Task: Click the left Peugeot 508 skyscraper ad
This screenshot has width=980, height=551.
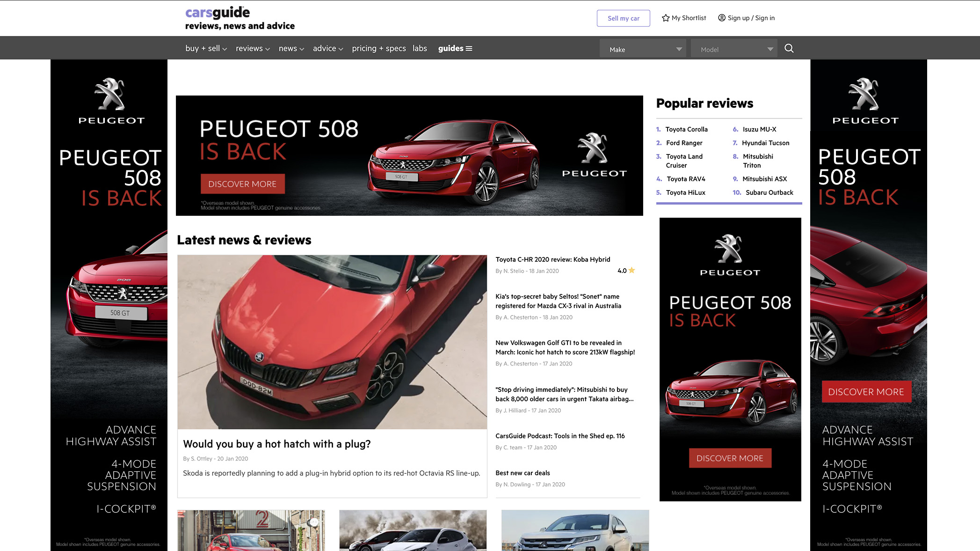Action: [x=109, y=305]
